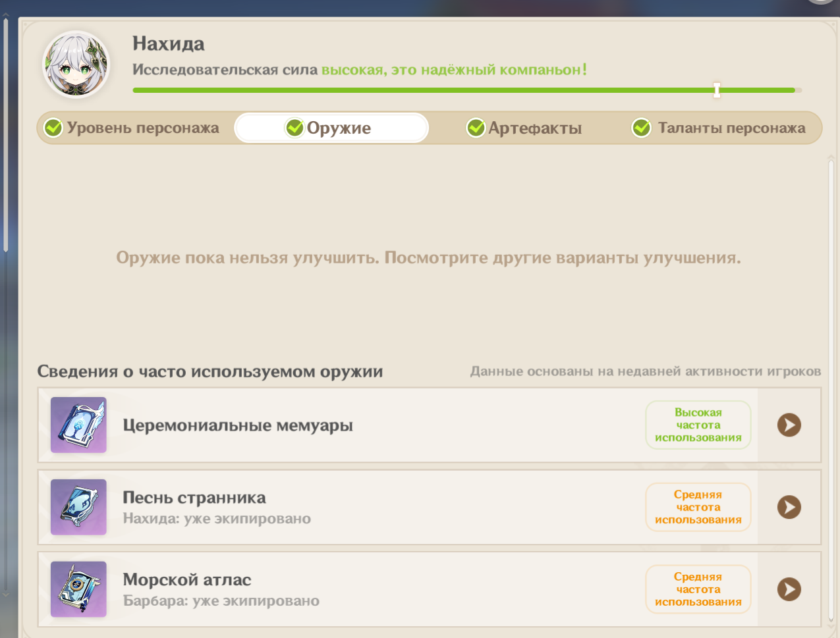Click the exploration power progress bar
Viewport: 840px width, 638px height.
[x=467, y=90]
